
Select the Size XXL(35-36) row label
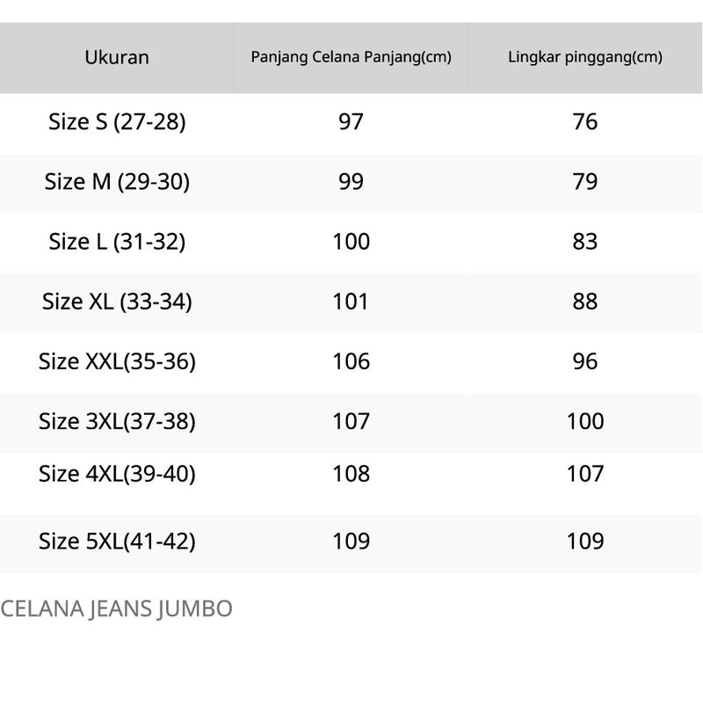click(117, 361)
